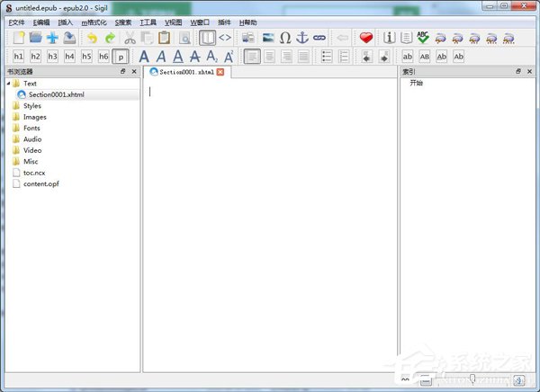The image size is (540, 392).
Task: Open the 文件 (File) menu
Action: pyautogui.click(x=17, y=22)
